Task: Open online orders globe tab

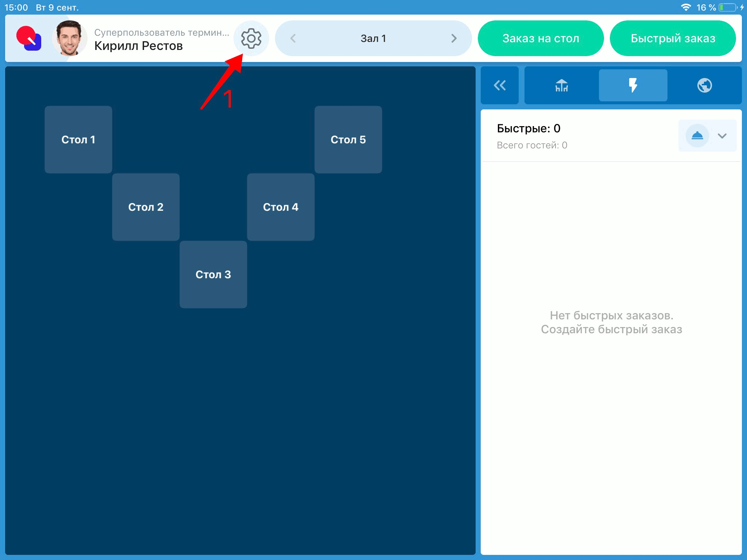Action: point(704,85)
